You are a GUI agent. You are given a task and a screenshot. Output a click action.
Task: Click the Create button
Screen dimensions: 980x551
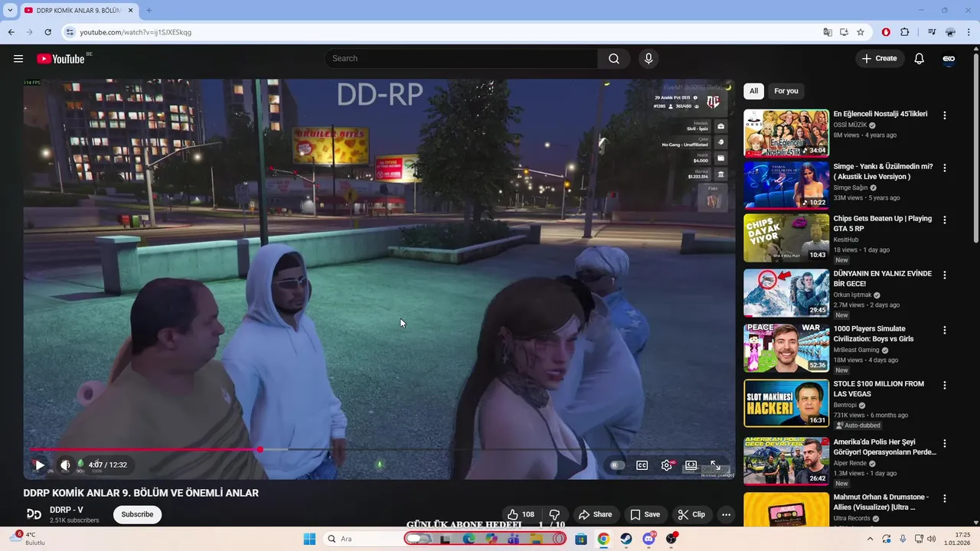point(880,59)
